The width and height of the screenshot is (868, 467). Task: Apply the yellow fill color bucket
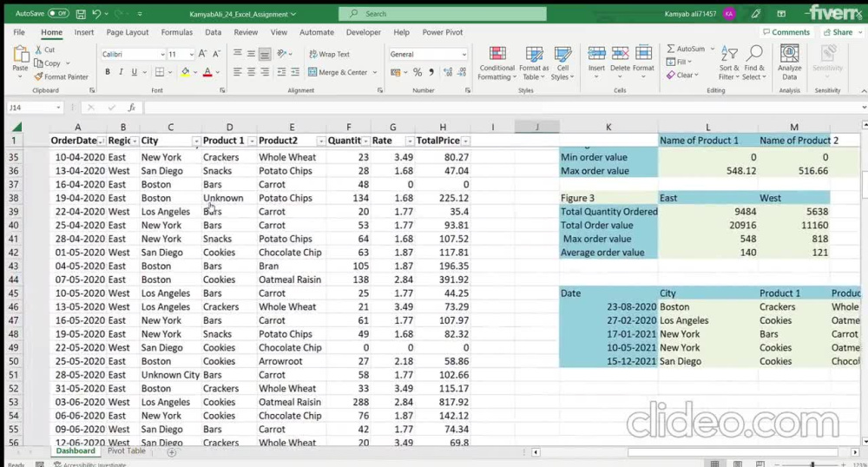[186, 72]
